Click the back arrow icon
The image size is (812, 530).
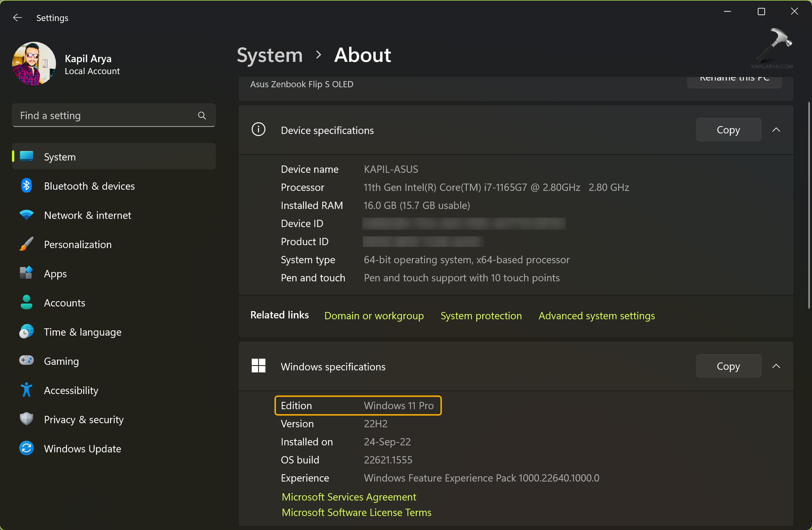[x=17, y=18]
